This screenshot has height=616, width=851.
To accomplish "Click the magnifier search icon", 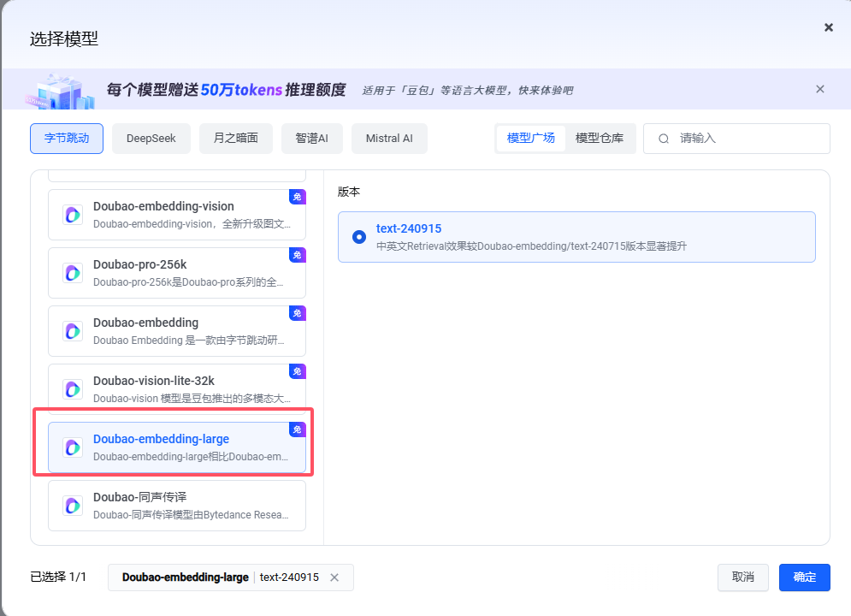I will pyautogui.click(x=663, y=139).
